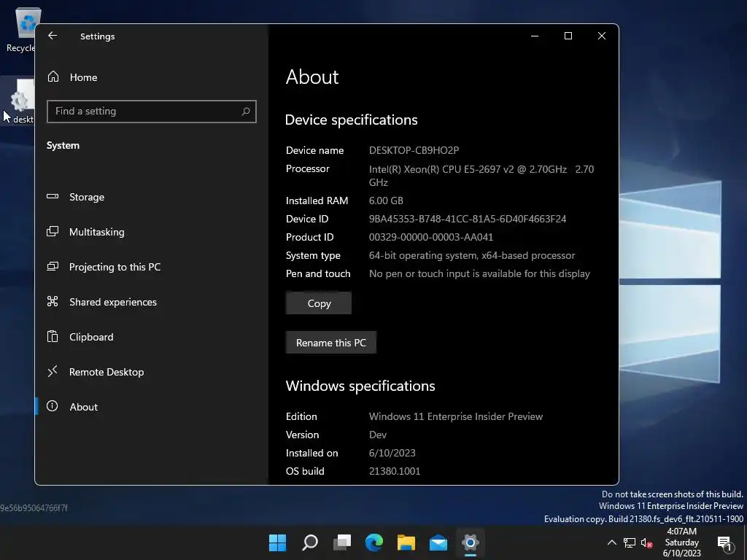The image size is (747, 560).
Task: Close the Settings window
Action: coord(602,36)
